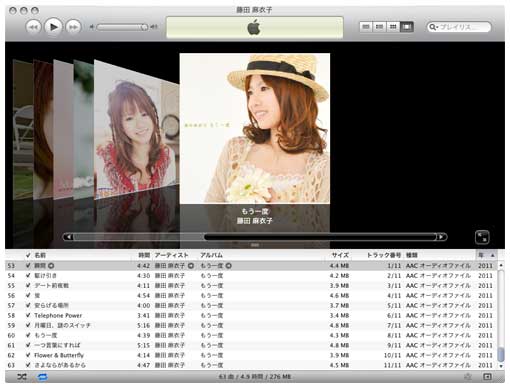Screen dimensions: 510x388
Task: Toggle shuffle in the bottom bar
Action: click(x=22, y=377)
